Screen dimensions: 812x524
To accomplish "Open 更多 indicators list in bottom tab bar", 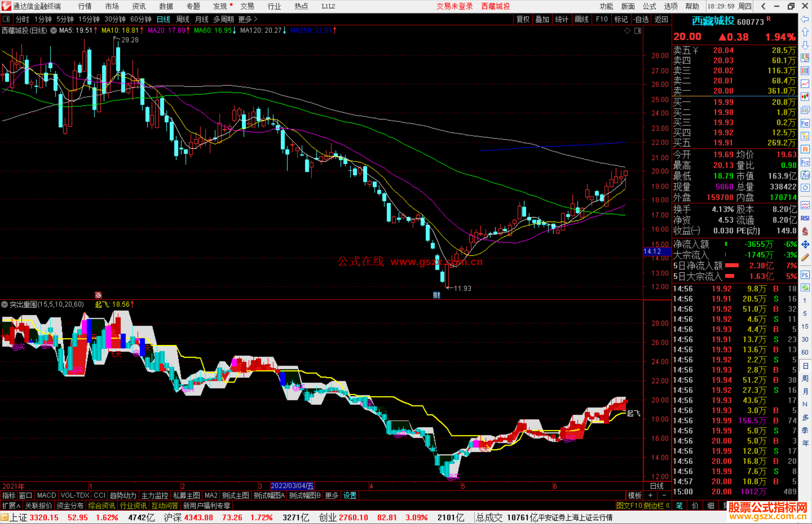I will 332,495.
